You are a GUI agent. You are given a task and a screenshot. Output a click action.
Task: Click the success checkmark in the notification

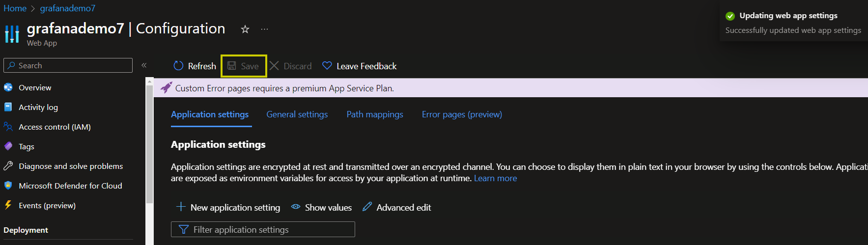tap(730, 16)
